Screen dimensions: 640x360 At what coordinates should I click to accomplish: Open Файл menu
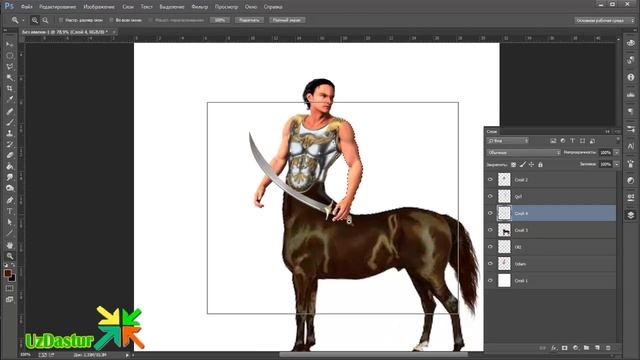(x=27, y=7)
